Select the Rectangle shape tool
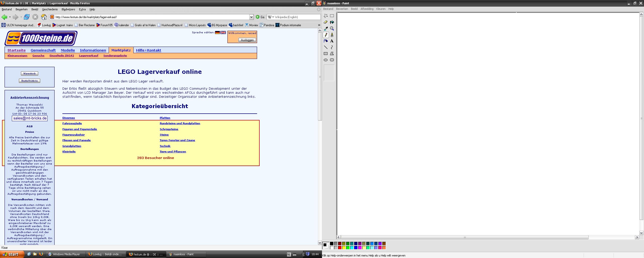 (x=326, y=54)
